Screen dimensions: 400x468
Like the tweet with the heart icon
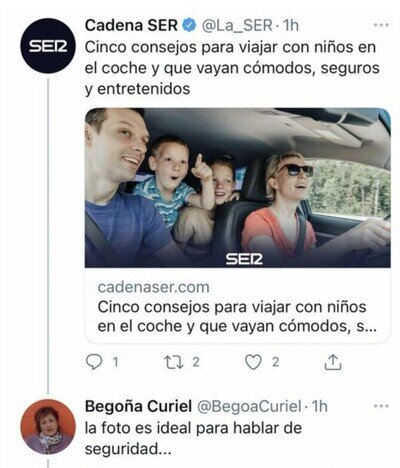(x=254, y=362)
